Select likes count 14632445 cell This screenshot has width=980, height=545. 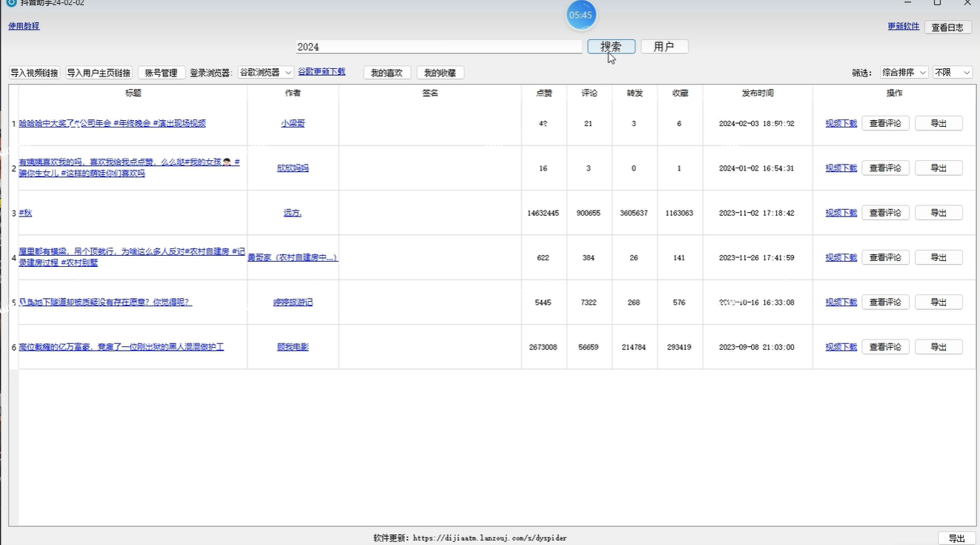pos(543,213)
